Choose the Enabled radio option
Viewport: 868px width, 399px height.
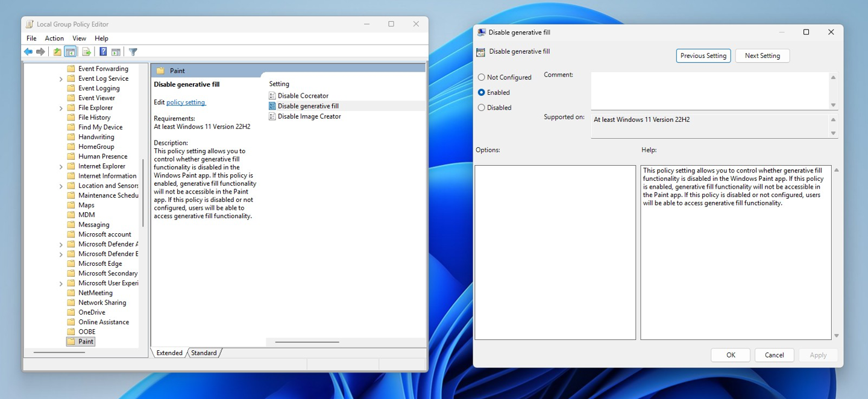[481, 92]
